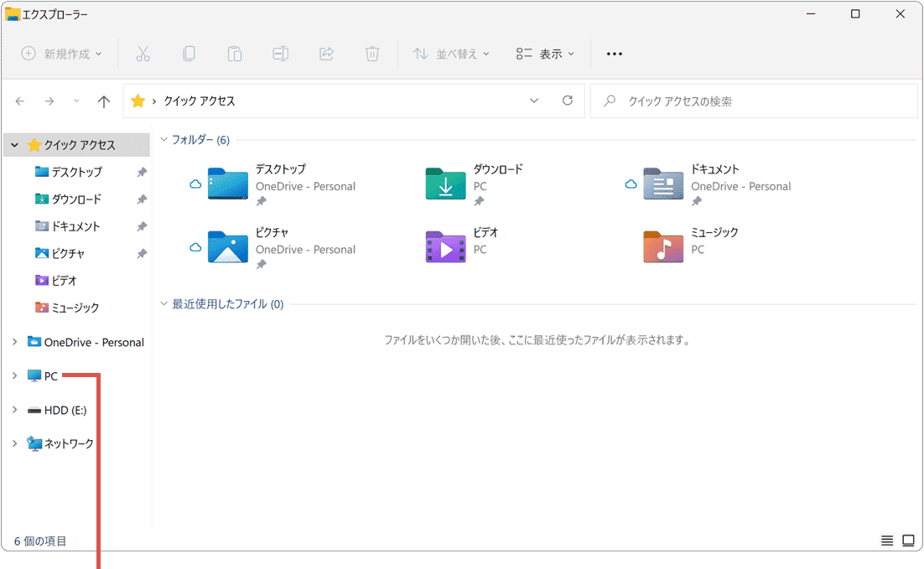Image resolution: width=924 pixels, height=569 pixels.
Task: Click the Delete (trash) icon
Action: [x=371, y=54]
